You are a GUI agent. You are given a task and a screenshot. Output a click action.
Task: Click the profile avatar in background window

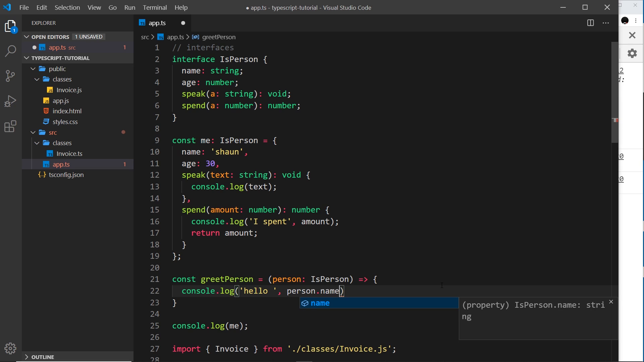pyautogui.click(x=625, y=20)
